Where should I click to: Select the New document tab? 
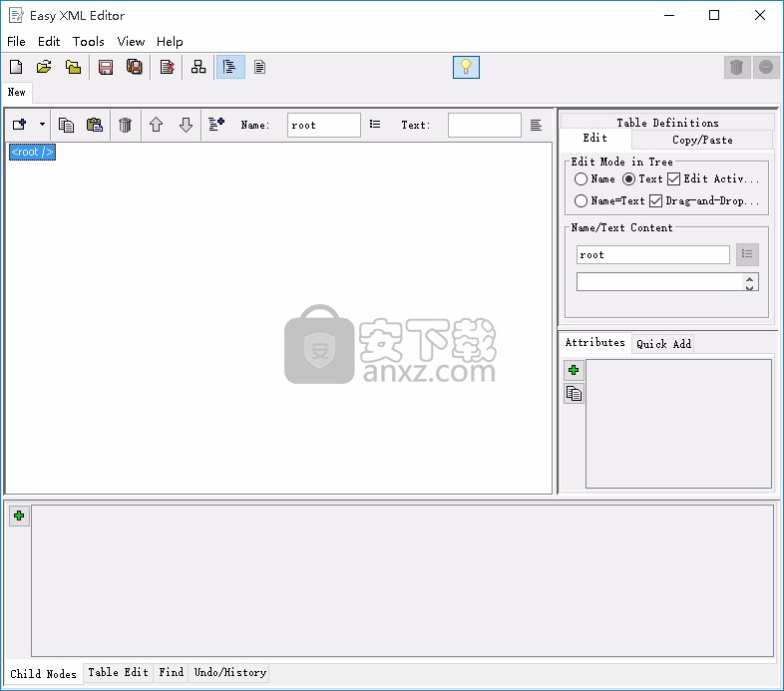coord(17,92)
